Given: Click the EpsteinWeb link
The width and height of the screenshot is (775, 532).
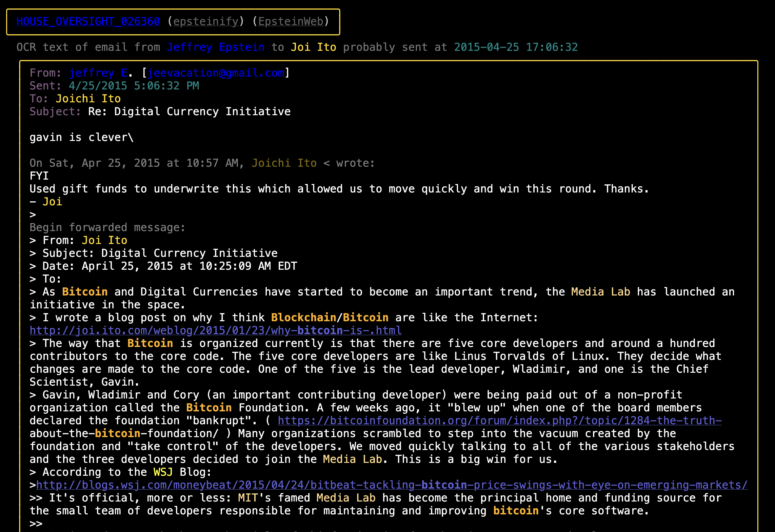Looking at the screenshot, I should pyautogui.click(x=291, y=21).
